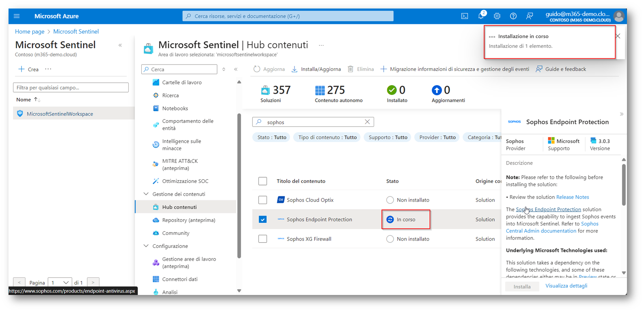644x312 pixels.
Task: Open the user account avatar
Action: point(619,16)
